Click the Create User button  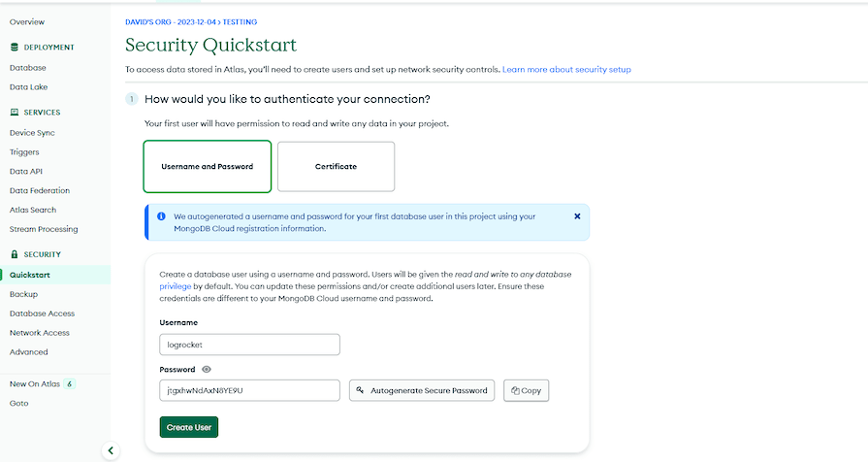pos(189,427)
